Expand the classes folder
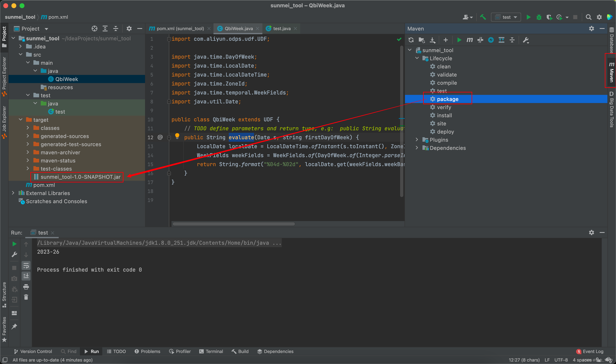 (x=28, y=128)
